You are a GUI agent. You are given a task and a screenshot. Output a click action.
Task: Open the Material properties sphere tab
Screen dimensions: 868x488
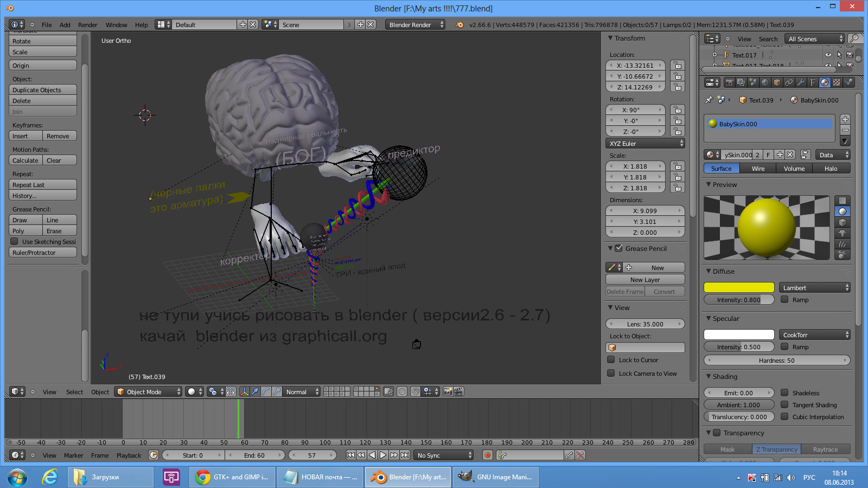tap(825, 82)
